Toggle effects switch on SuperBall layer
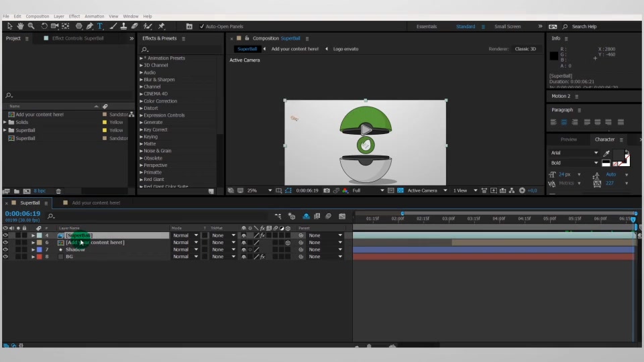 [x=262, y=235]
